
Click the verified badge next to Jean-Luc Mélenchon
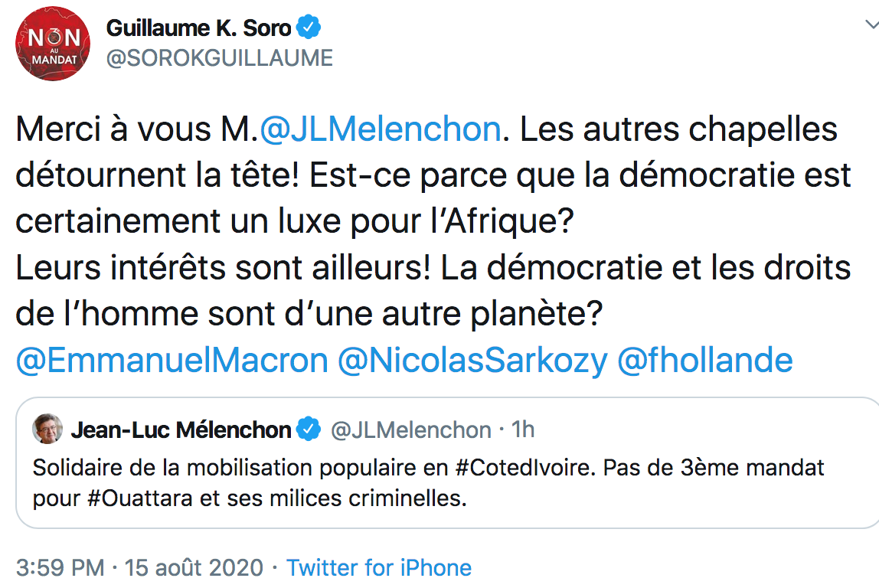(x=309, y=430)
